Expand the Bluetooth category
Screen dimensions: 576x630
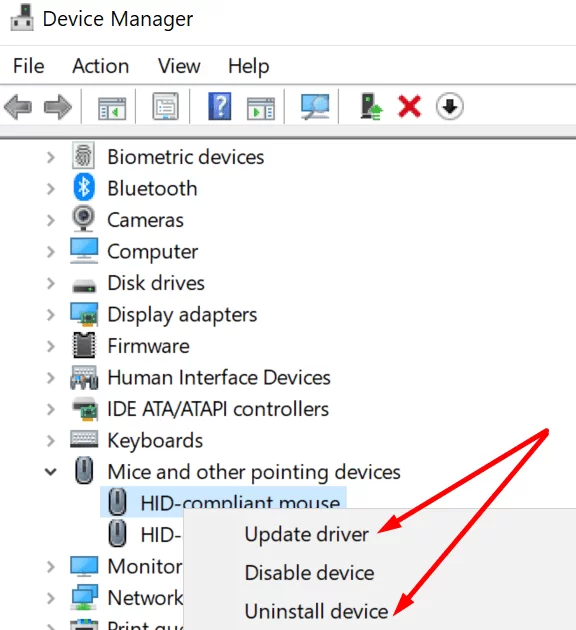coord(51,188)
